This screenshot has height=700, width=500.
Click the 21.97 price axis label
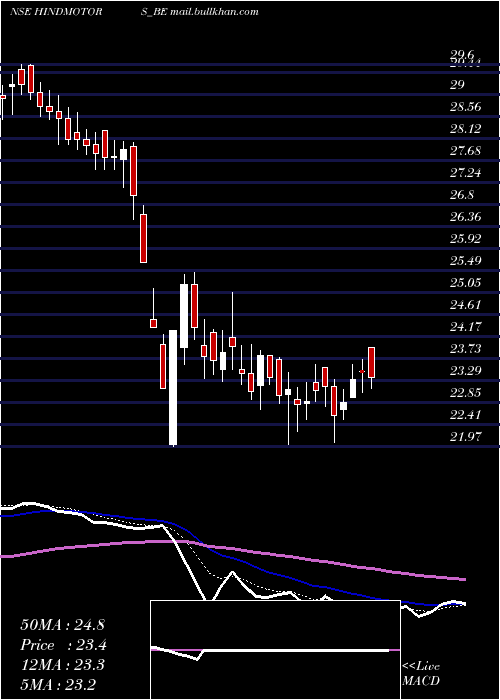466,437
